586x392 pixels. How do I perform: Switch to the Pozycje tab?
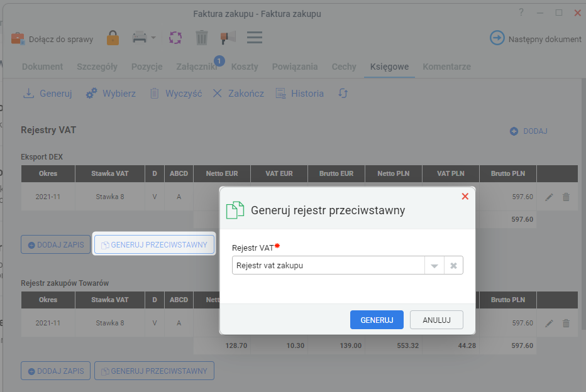pyautogui.click(x=147, y=67)
